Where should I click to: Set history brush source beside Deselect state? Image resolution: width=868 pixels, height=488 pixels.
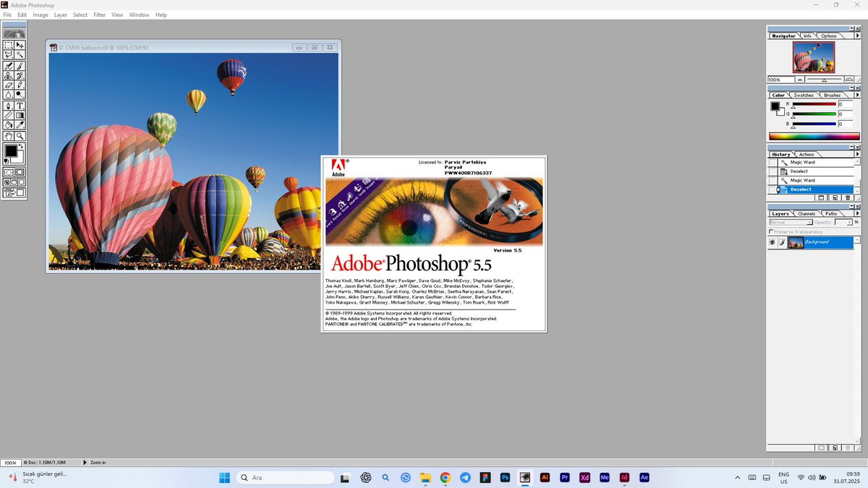(773, 189)
